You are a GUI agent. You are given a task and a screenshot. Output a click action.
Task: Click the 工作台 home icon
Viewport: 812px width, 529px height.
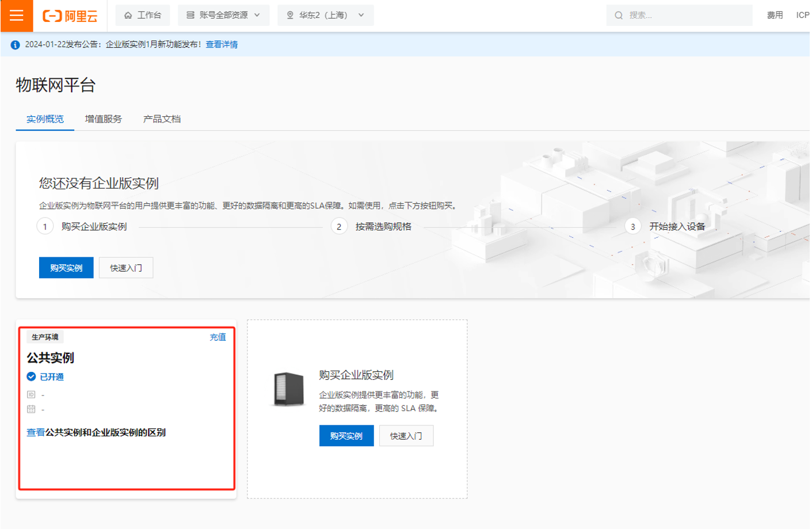click(x=128, y=16)
